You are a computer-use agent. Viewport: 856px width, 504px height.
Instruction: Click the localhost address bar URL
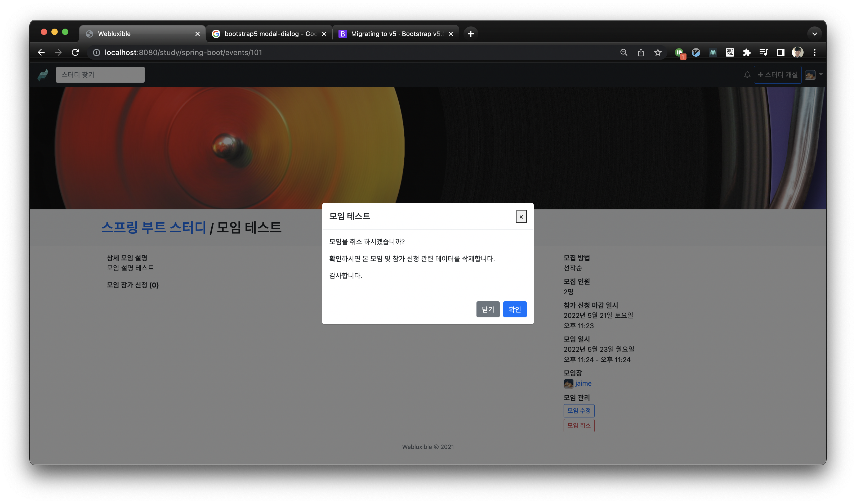(184, 52)
